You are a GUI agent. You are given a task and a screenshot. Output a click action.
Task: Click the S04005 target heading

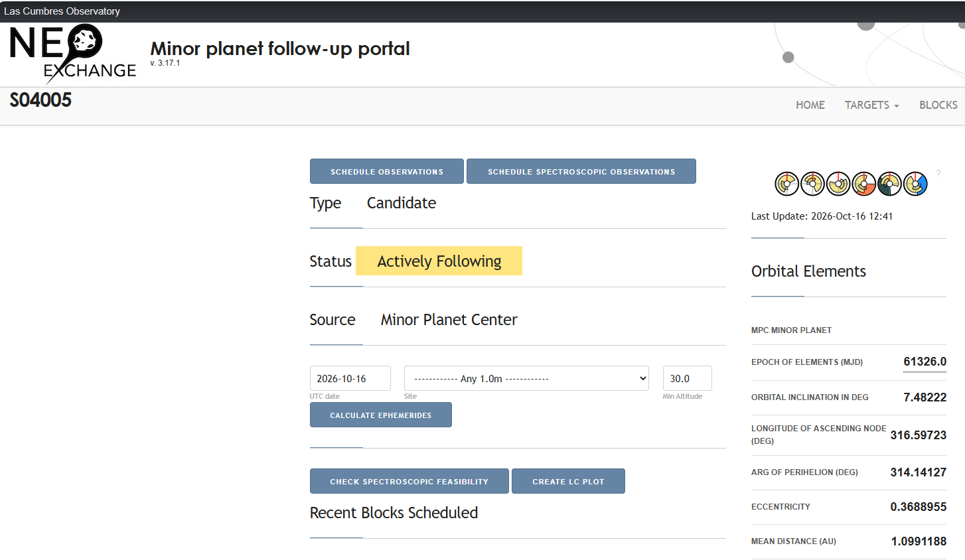pyautogui.click(x=40, y=100)
